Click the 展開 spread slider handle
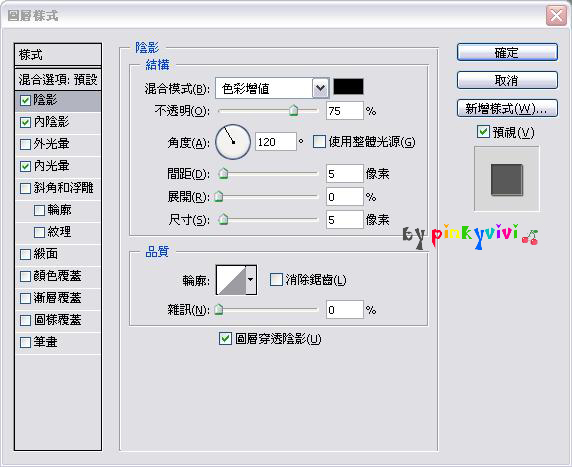This screenshot has width=572, height=467. coord(219,196)
